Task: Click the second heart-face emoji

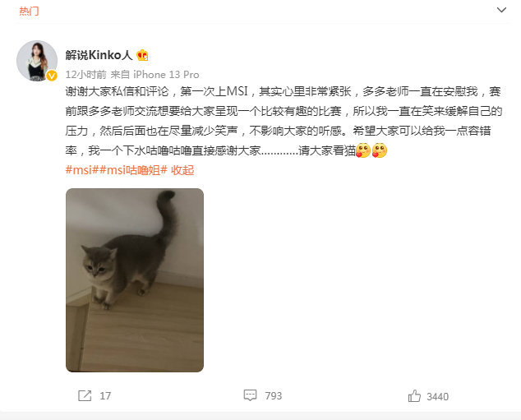Action: [380, 150]
